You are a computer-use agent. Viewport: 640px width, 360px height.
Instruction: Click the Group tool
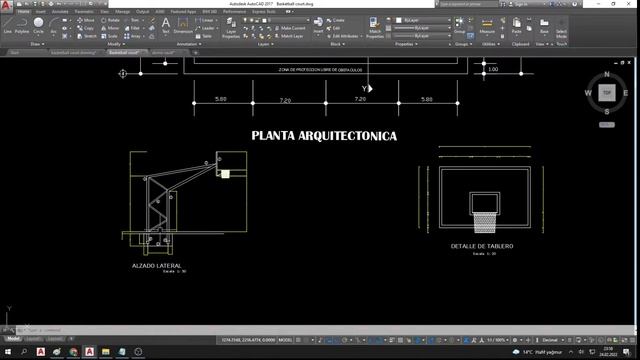(x=459, y=25)
